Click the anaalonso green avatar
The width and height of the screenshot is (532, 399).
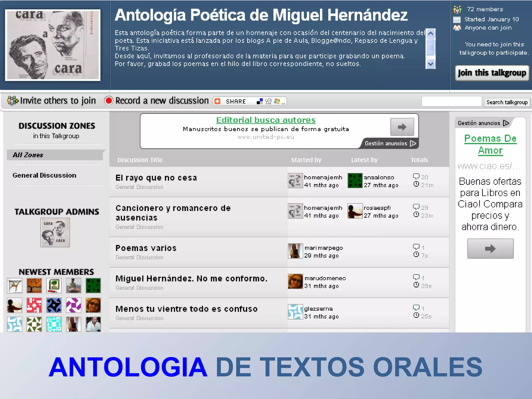(355, 181)
